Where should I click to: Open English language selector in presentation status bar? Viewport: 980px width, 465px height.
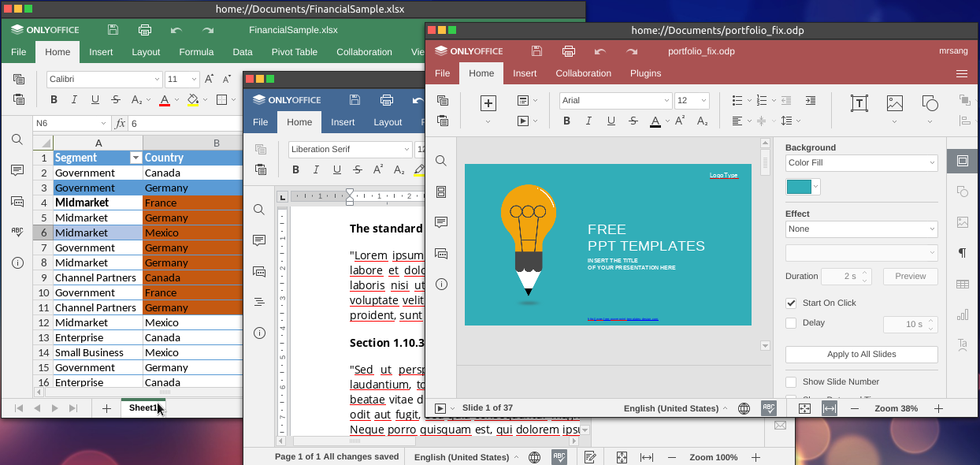point(675,408)
